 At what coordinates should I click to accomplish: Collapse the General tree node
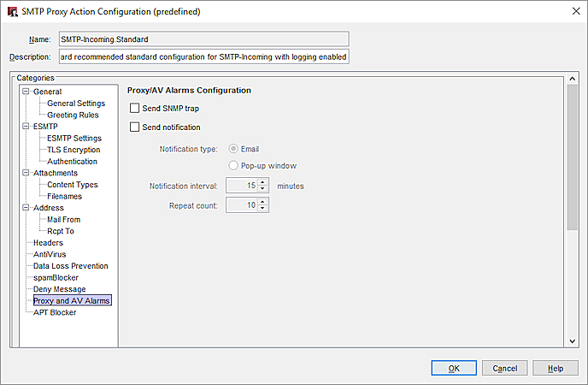coord(26,92)
